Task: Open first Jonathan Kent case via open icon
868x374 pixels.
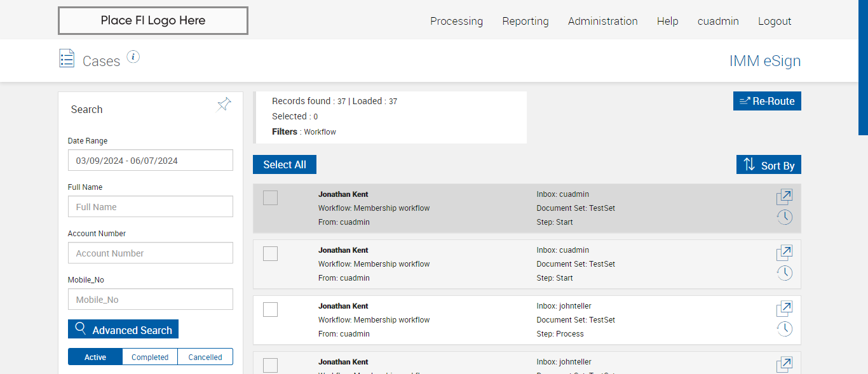Action: click(x=784, y=197)
